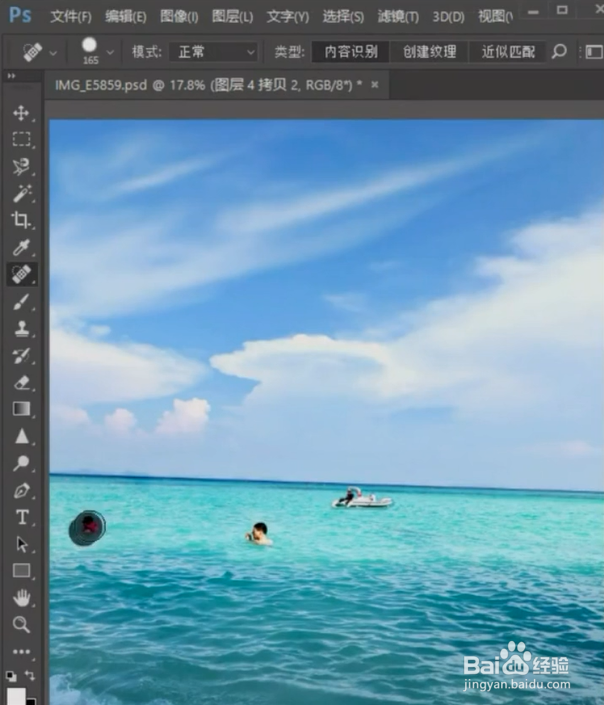Open the 编辑(E) menu
The image size is (604, 705).
click(x=125, y=17)
